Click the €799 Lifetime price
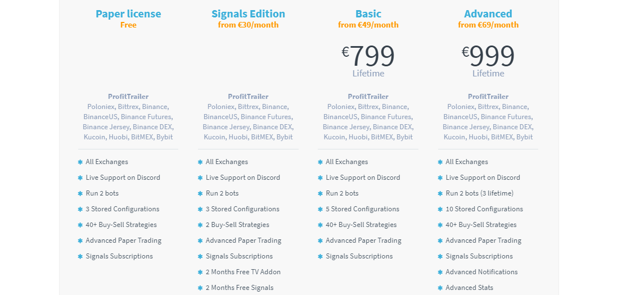Image resolution: width=644 pixels, height=295 pixels. 368,61
